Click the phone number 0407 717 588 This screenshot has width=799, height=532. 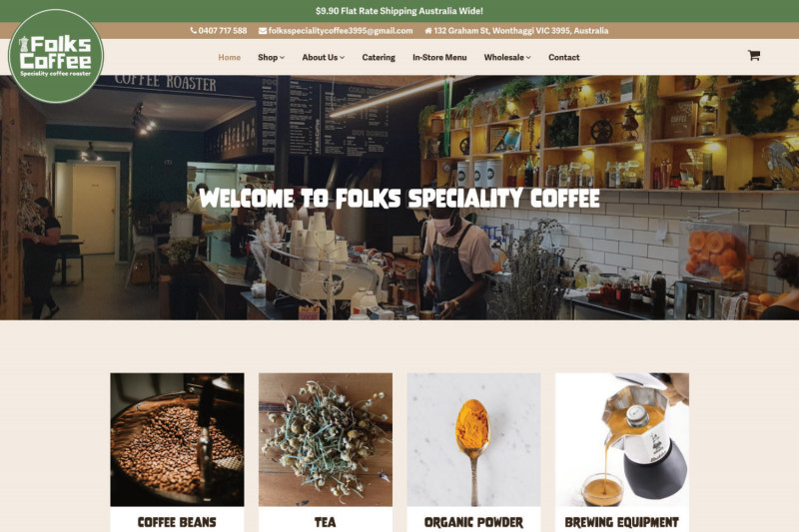[x=222, y=31]
